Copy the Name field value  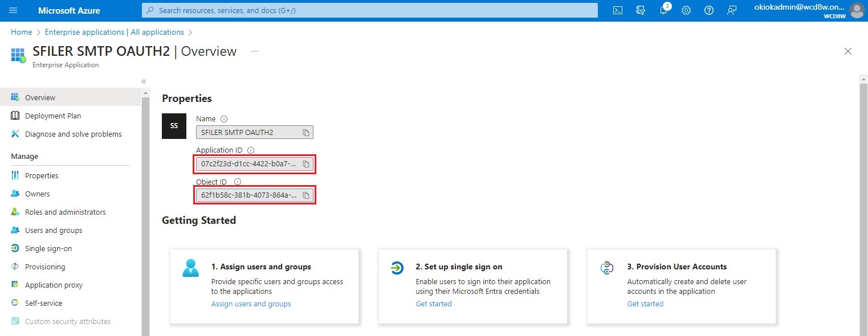tap(306, 133)
